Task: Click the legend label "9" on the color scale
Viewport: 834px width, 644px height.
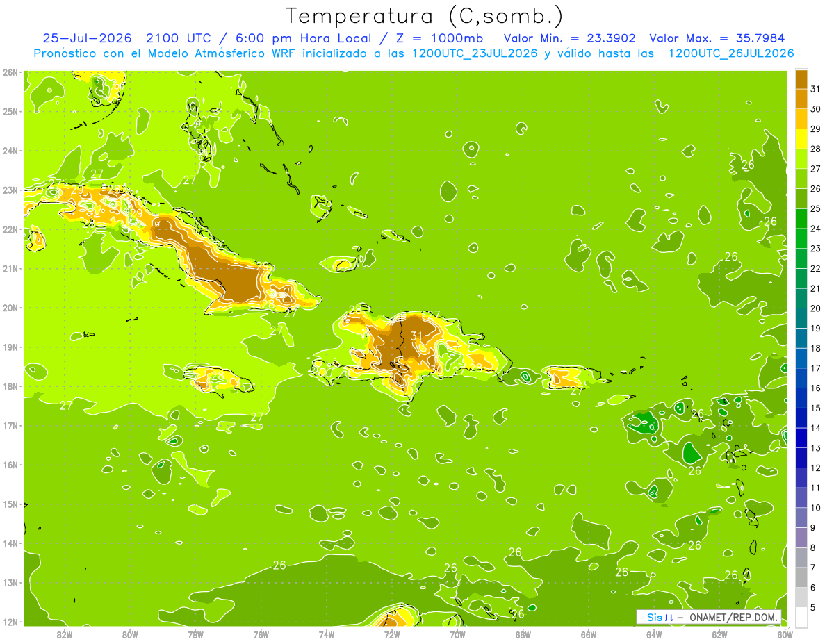Action: click(813, 528)
